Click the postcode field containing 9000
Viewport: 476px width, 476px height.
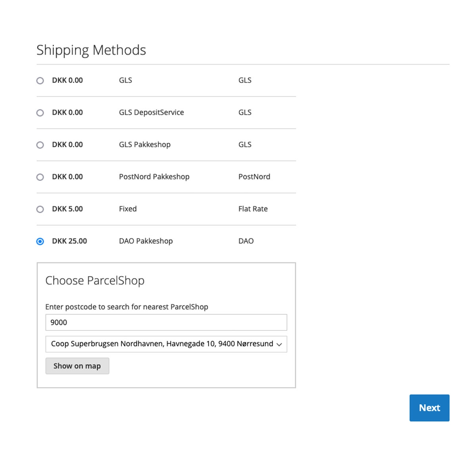tap(166, 322)
